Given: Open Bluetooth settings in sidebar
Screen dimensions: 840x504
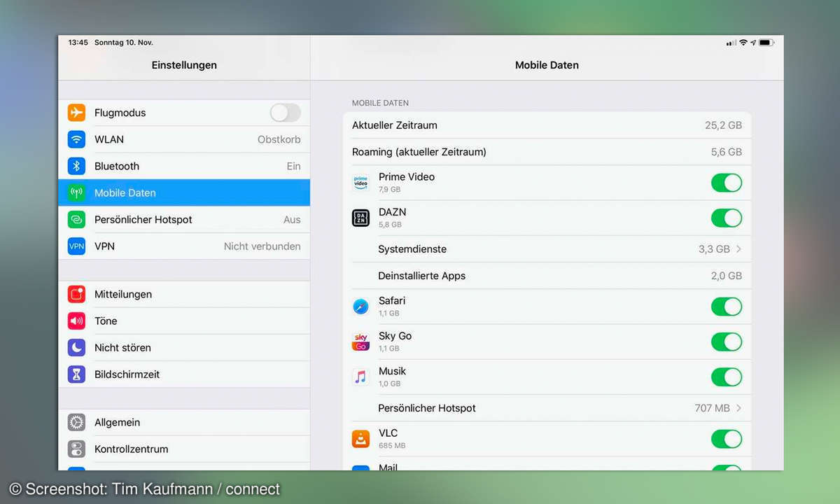Looking at the screenshot, I should [184, 166].
